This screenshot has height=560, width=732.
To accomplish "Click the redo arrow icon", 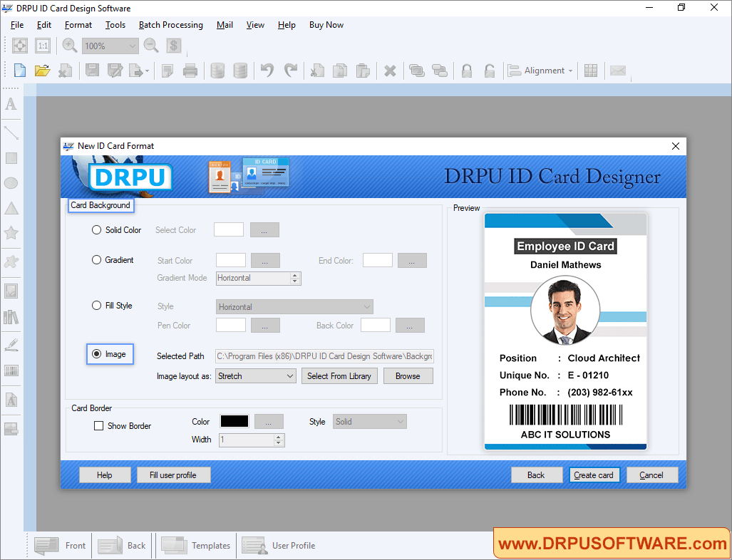I will (291, 71).
